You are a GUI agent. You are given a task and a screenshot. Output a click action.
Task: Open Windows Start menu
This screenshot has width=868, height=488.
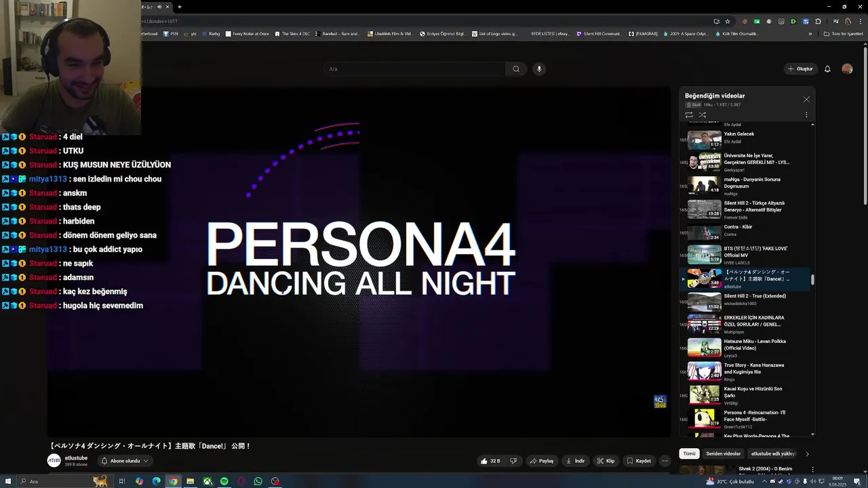(7, 481)
